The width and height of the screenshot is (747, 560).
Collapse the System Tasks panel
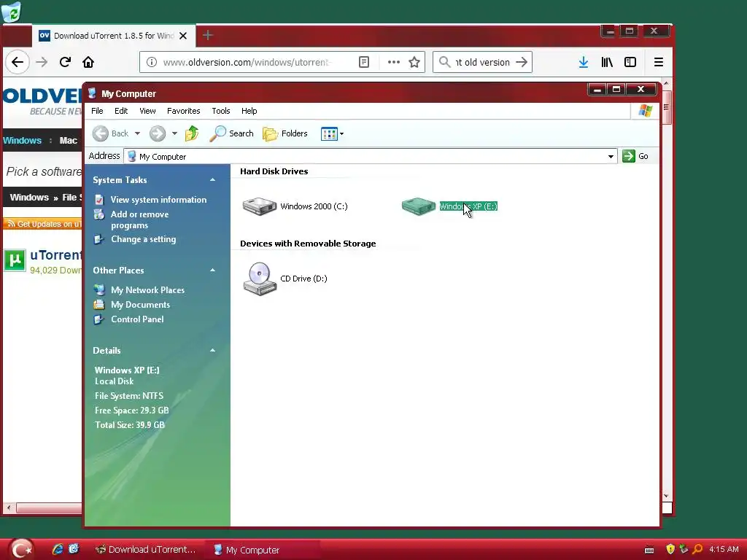212,180
